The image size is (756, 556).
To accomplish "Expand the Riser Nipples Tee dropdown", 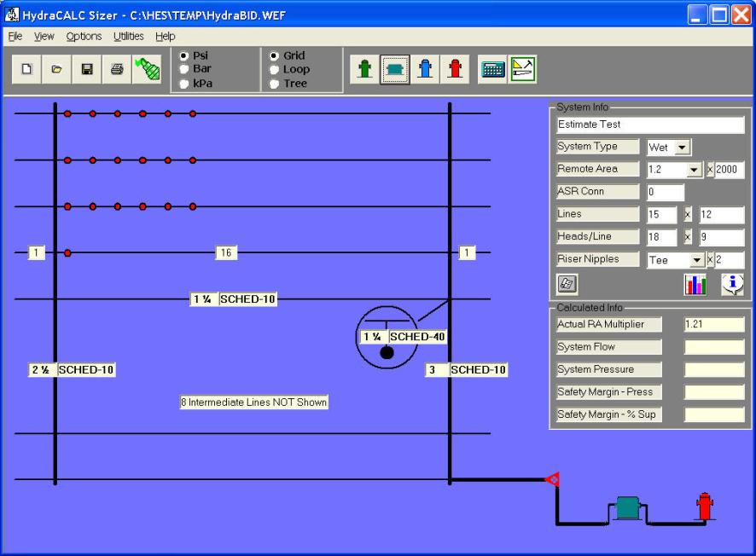I will tap(696, 260).
